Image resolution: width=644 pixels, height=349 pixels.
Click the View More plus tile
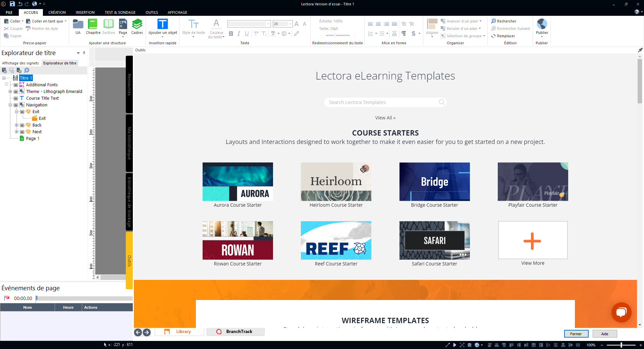(x=533, y=240)
